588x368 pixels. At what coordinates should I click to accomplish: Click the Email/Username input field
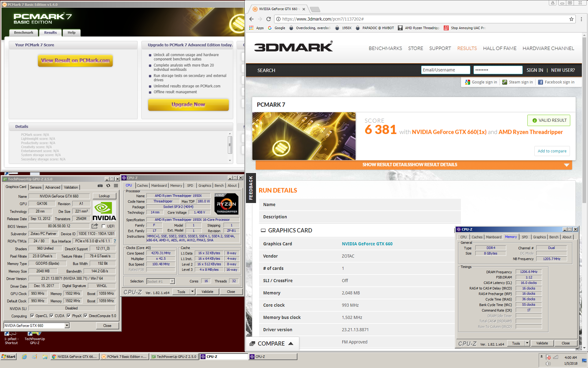[445, 70]
